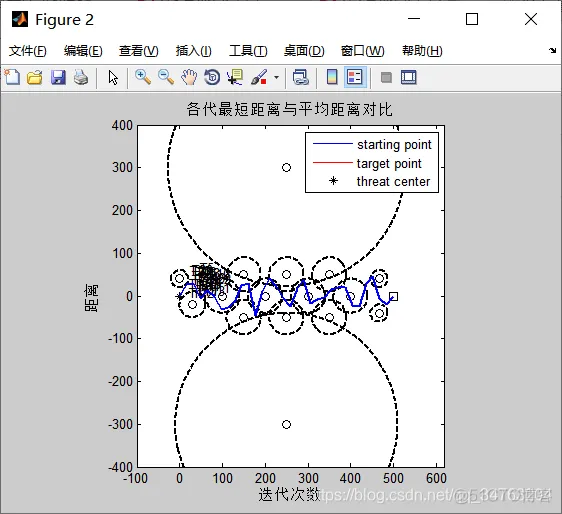Viewport: 562px width, 514px height.
Task: Click the red line sample in the legend
Action: 333,163
